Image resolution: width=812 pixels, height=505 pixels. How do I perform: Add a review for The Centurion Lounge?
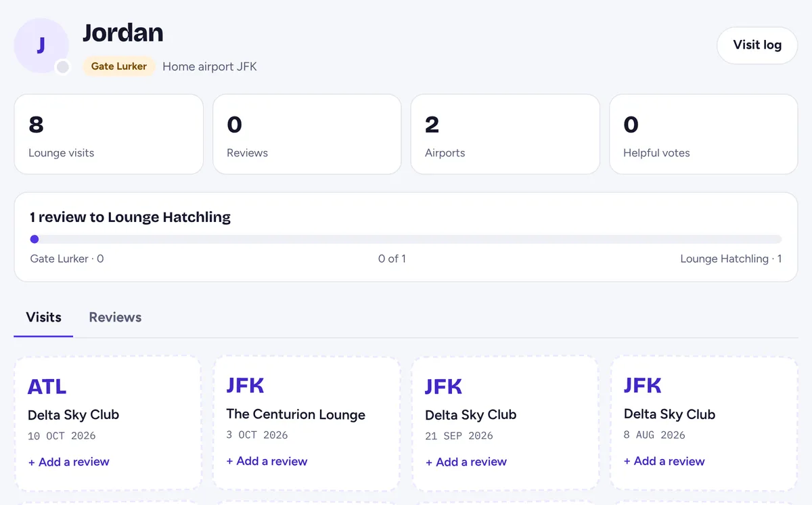pyautogui.click(x=267, y=461)
